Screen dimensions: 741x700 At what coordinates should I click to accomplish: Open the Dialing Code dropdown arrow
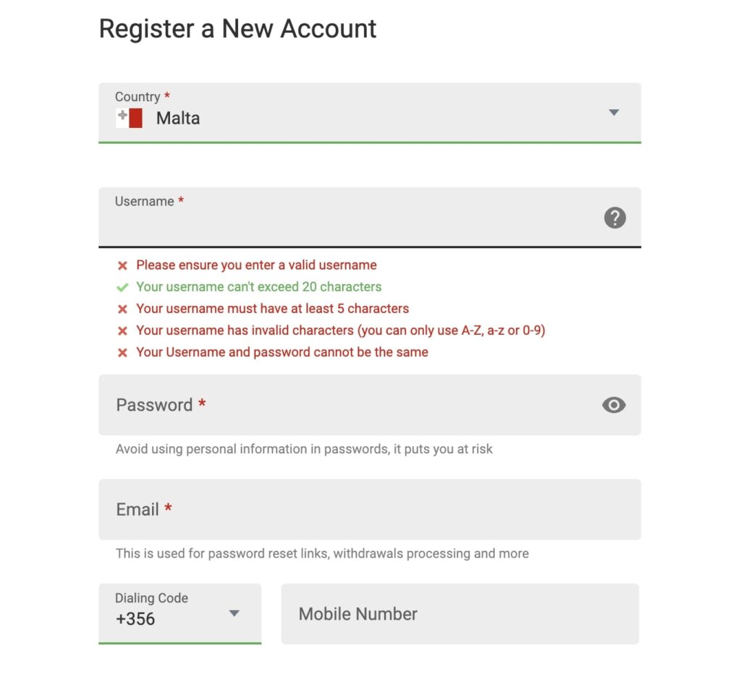pos(234,613)
